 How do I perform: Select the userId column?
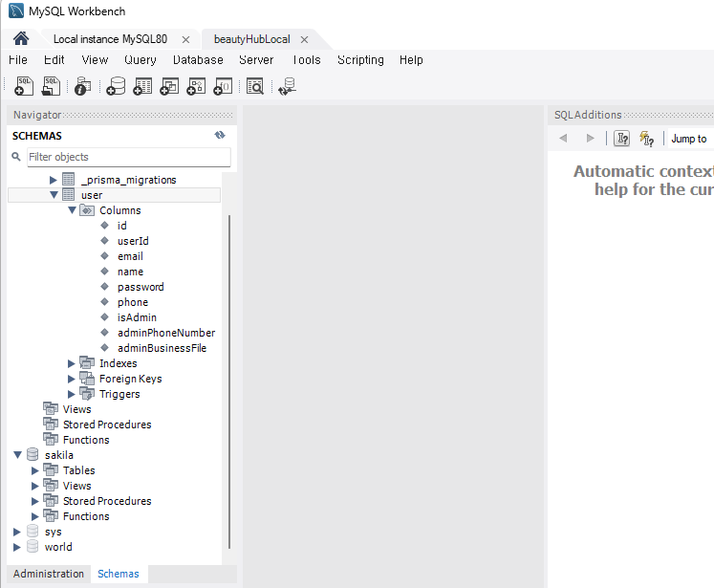(x=133, y=241)
